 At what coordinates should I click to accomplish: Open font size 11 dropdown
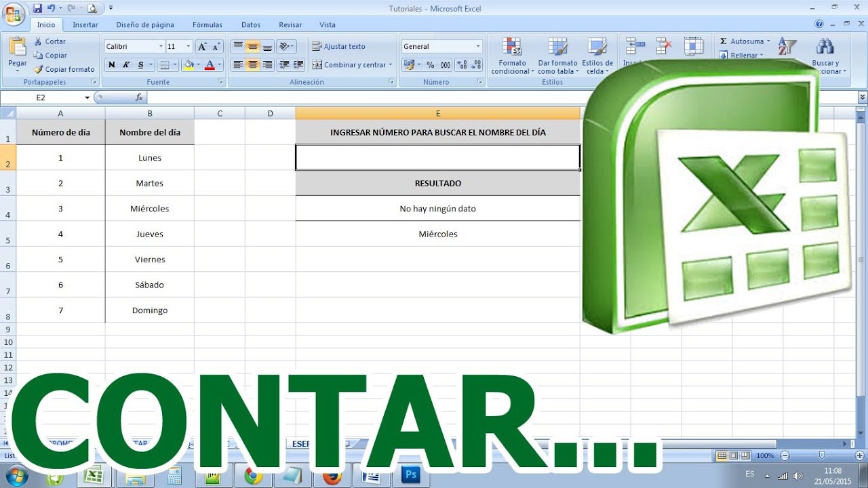coord(189,47)
